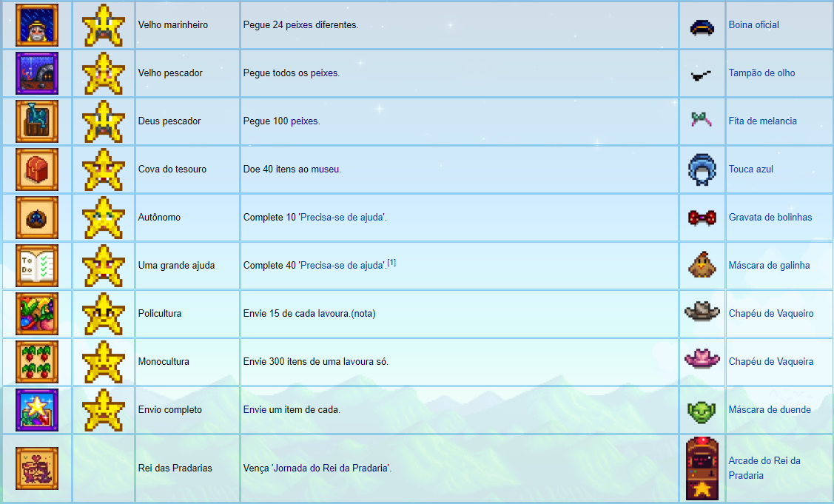Click the Cova do tesouro chest icon
Screen dimensions: 834x504
(37, 169)
